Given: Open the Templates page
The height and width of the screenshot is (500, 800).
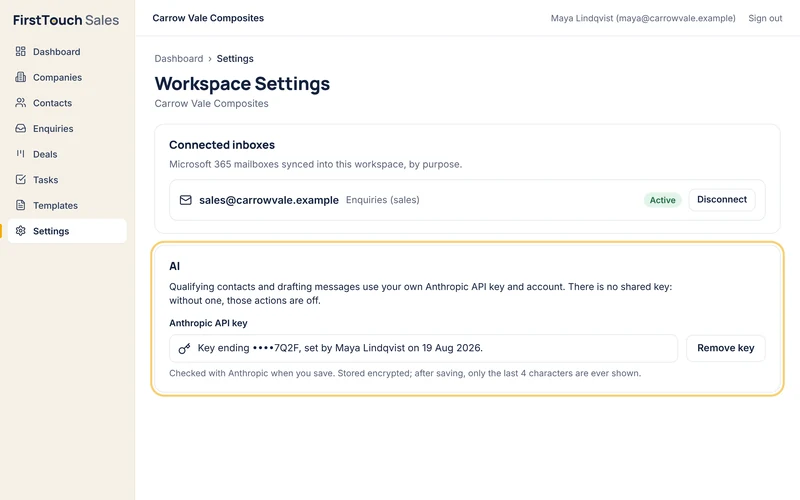Looking at the screenshot, I should (67, 205).
